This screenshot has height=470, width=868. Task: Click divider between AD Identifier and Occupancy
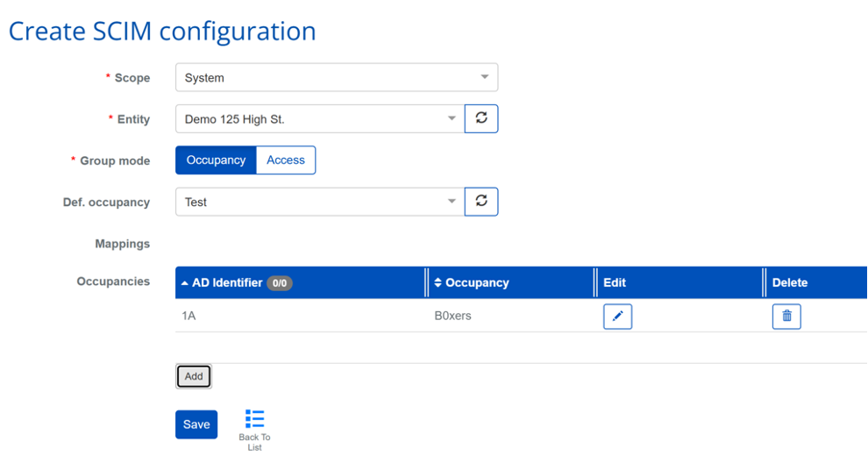pos(427,282)
